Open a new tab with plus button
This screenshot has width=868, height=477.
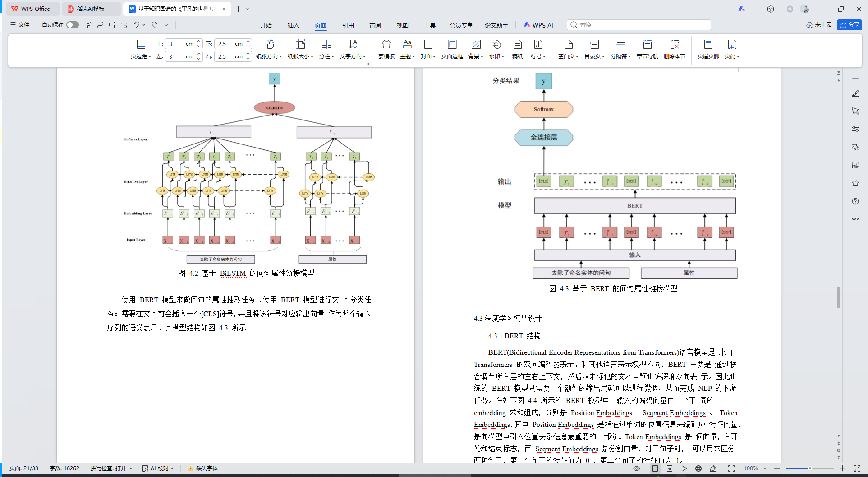pos(238,9)
